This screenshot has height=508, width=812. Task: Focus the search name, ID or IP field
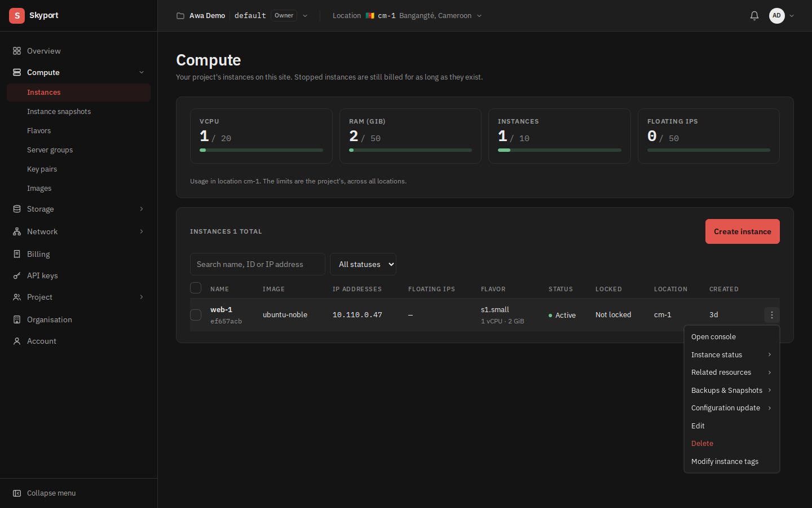tap(257, 264)
